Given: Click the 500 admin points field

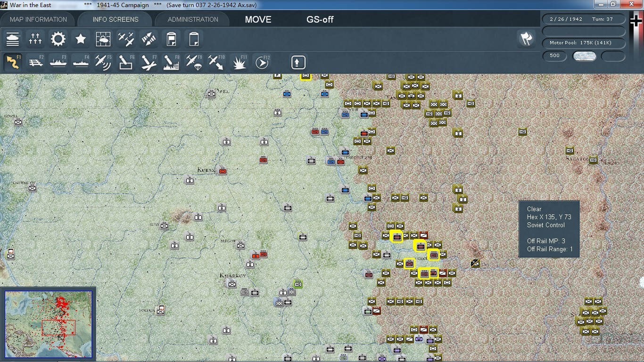Looking at the screenshot, I should (x=555, y=56).
